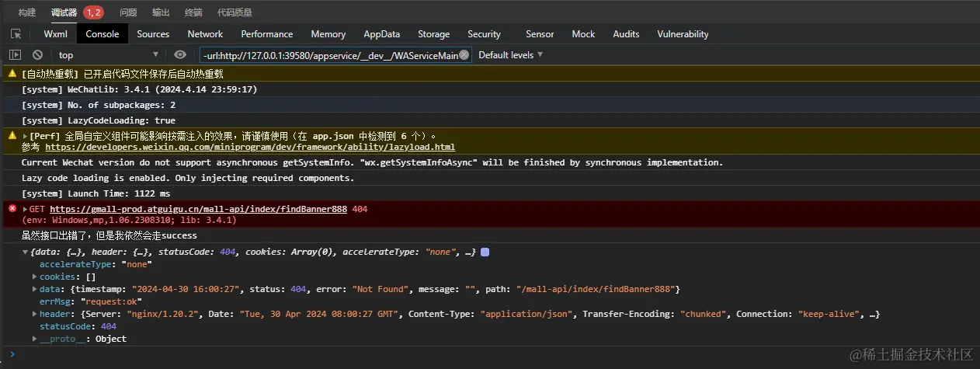Open the 问题 panel tab

coord(128,12)
